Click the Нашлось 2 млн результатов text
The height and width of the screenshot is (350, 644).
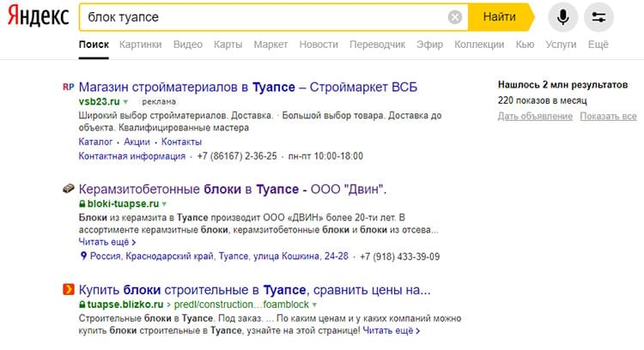[562, 85]
